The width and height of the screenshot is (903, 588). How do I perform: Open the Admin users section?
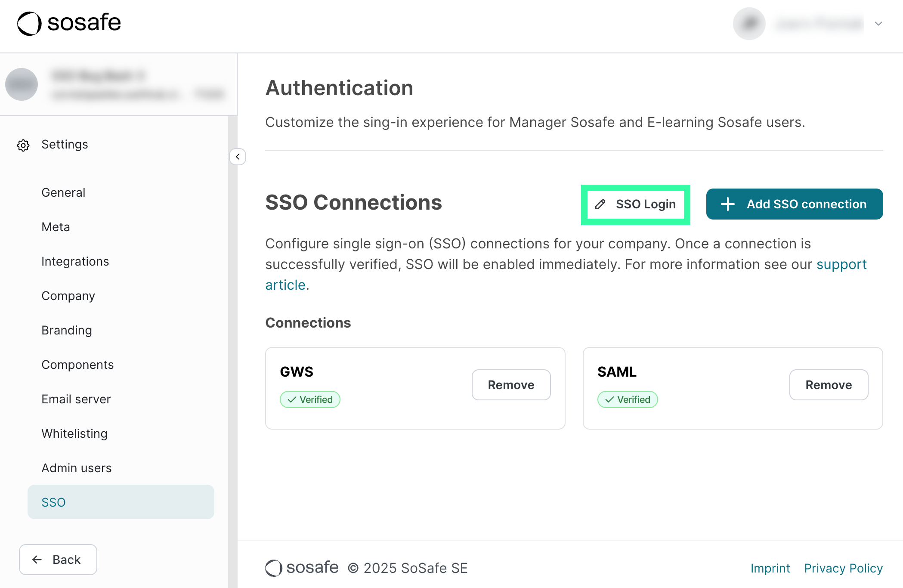pos(76,468)
